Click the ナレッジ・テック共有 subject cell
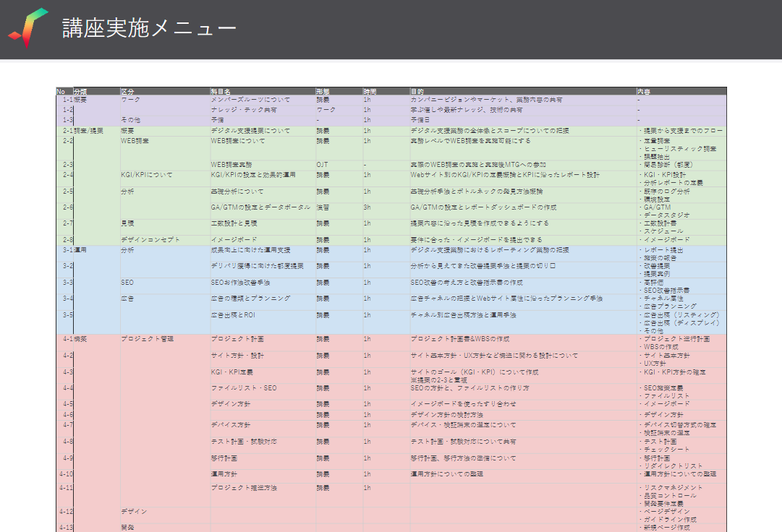Viewport: 782px width, 532px height. [243, 110]
